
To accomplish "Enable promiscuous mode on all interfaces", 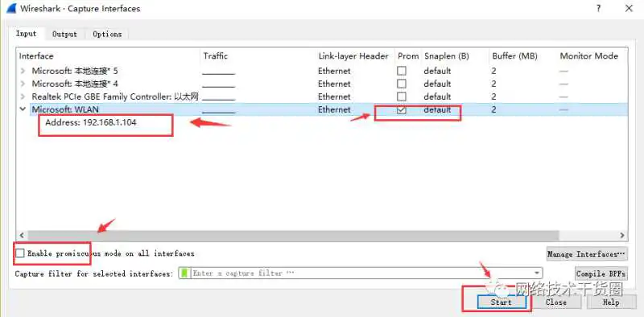I will coord(19,253).
